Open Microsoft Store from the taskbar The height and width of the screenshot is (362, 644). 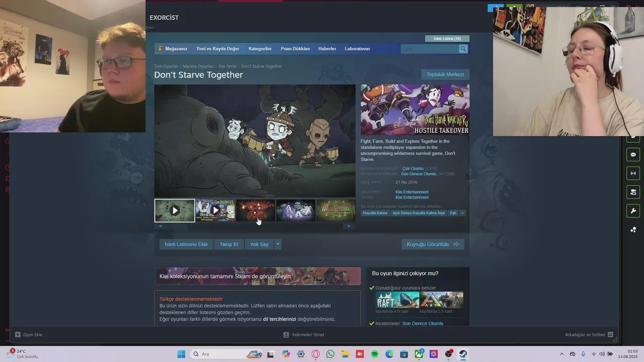point(404,354)
